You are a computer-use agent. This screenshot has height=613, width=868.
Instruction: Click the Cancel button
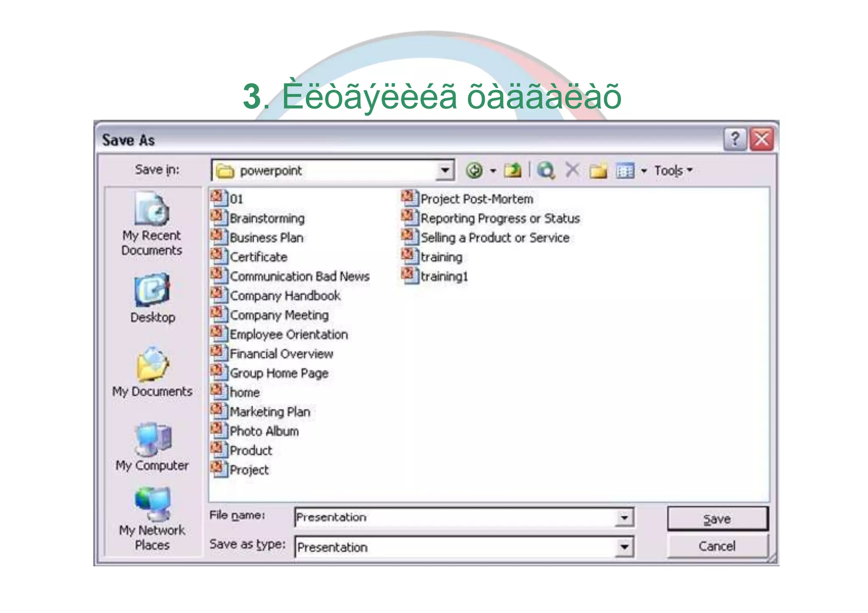coord(717,546)
